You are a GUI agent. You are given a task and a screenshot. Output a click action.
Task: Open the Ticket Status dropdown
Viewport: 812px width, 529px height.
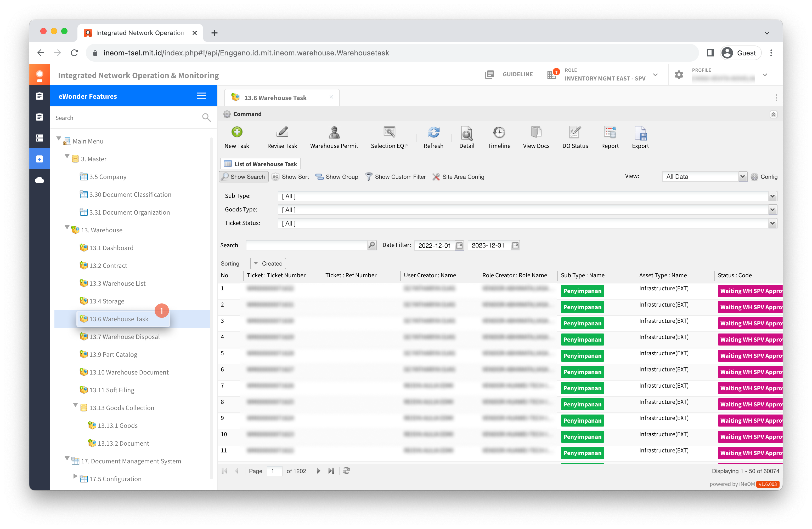772,224
